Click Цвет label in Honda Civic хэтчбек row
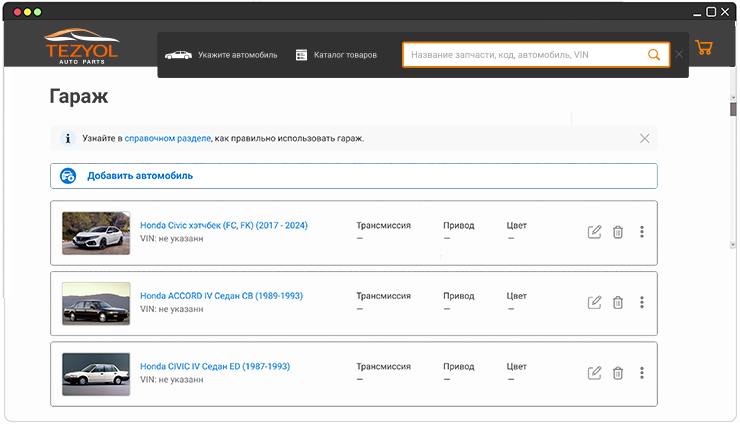Viewport: 740px width, 430px height. (x=516, y=226)
